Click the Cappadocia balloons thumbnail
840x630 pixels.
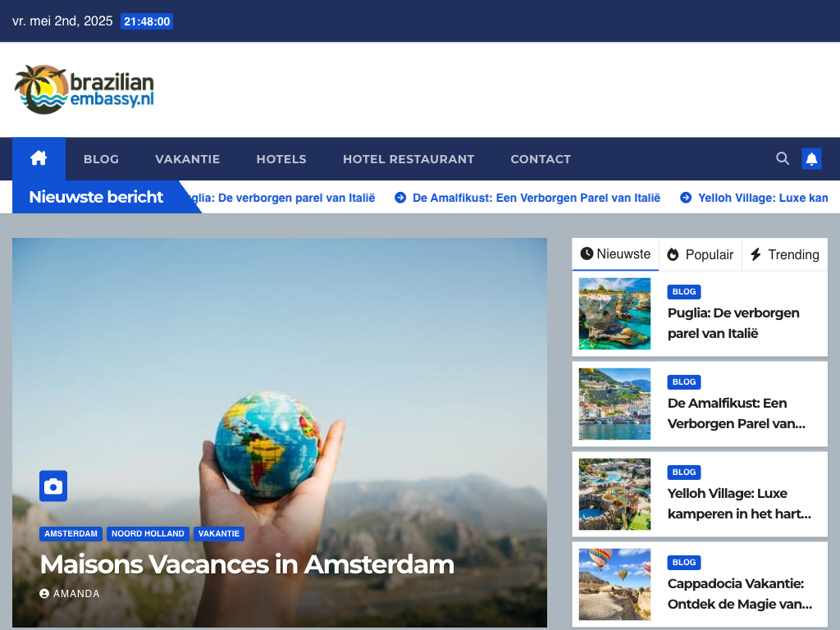(x=614, y=584)
